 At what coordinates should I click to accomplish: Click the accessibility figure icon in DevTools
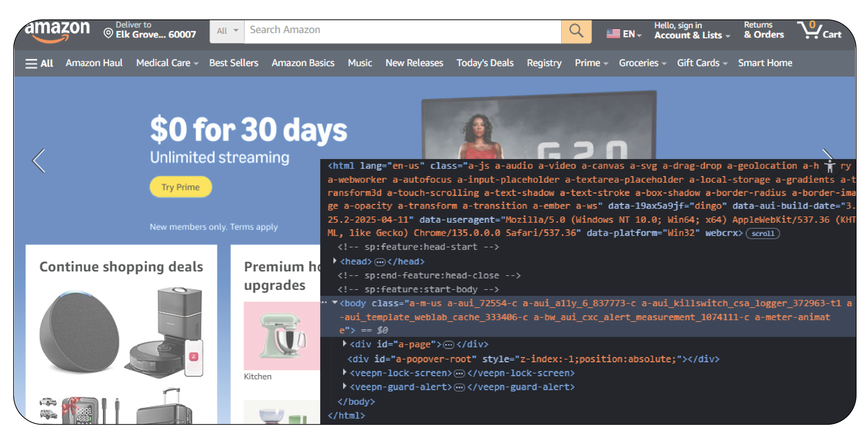pos(830,166)
